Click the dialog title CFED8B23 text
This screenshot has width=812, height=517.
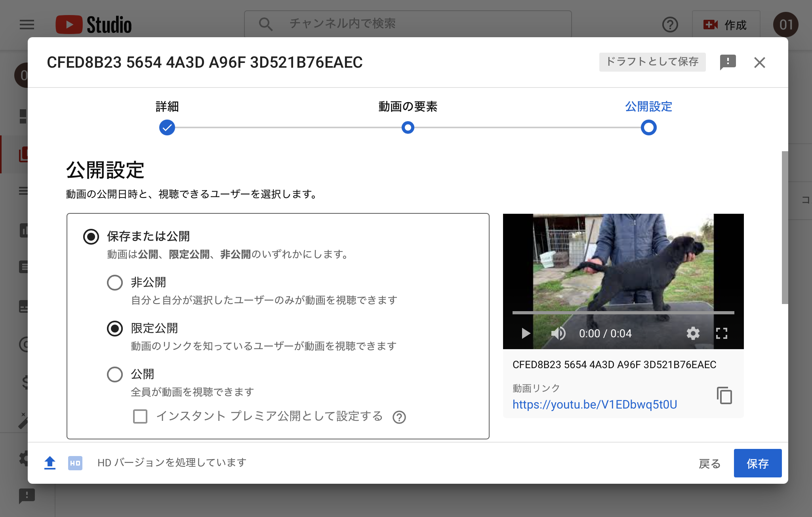(205, 63)
